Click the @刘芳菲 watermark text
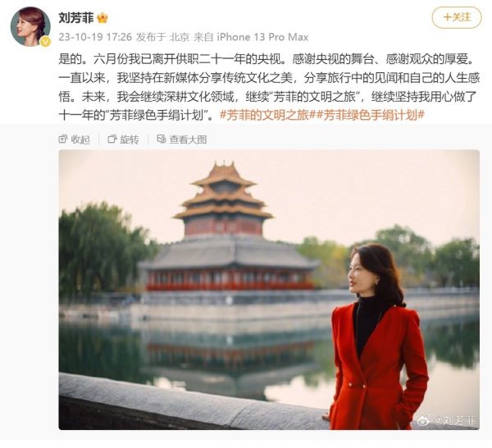 (454, 420)
